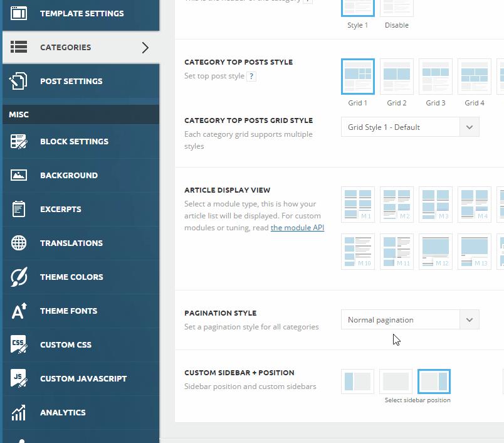Screen dimensions: 504x443
Task: Select category header Style 1
Action: pyautogui.click(x=358, y=8)
